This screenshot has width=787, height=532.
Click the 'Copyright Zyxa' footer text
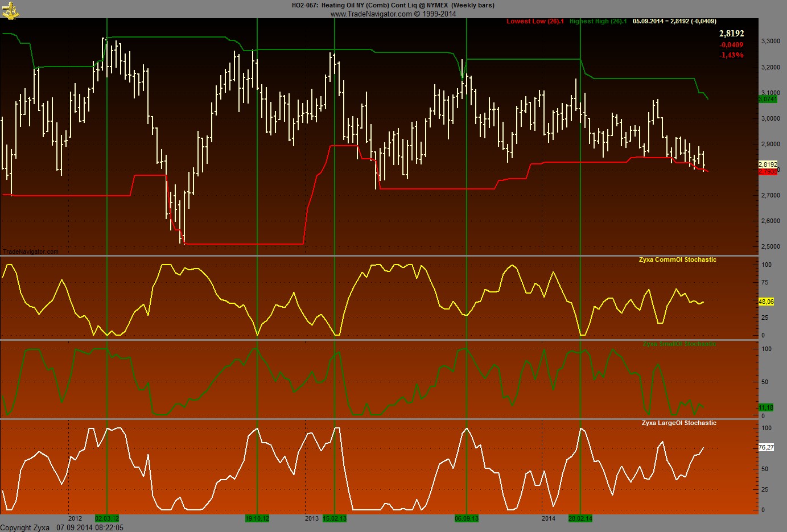click(x=25, y=527)
